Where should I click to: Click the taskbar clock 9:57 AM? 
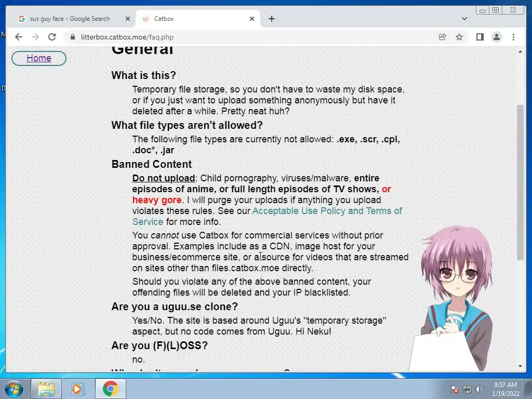point(506,389)
